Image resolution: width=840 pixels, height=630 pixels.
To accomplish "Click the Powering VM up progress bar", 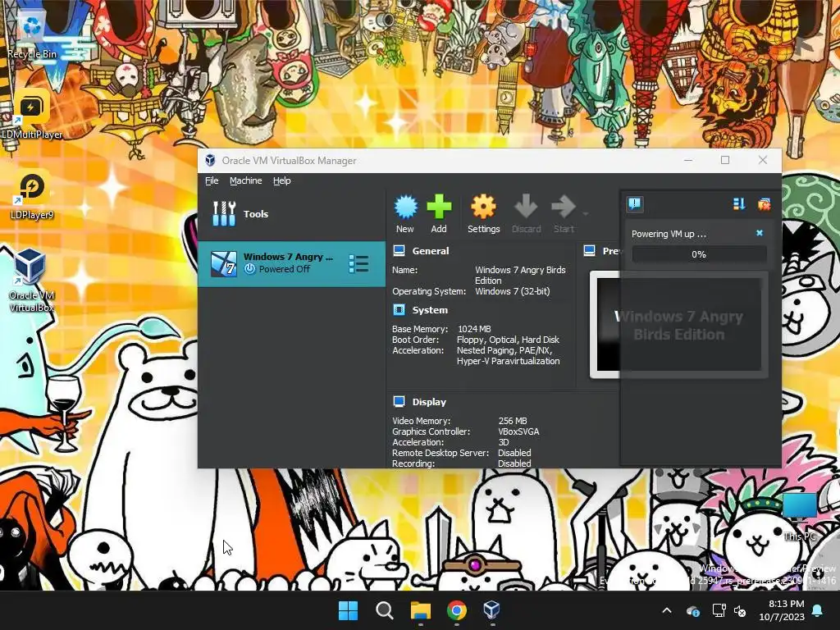I will pyautogui.click(x=699, y=254).
